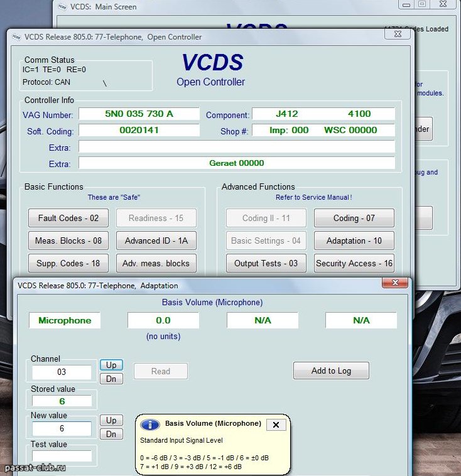
Task: Close the Adaptation window
Action: (395, 283)
